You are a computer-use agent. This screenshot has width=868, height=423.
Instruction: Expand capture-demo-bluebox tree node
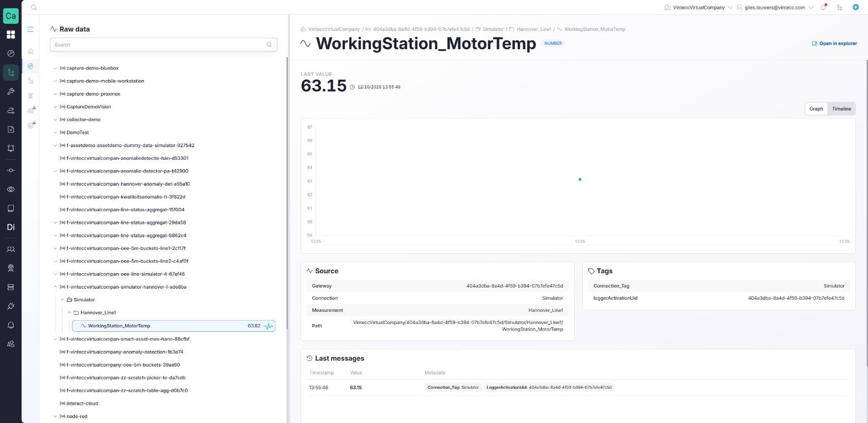click(55, 68)
